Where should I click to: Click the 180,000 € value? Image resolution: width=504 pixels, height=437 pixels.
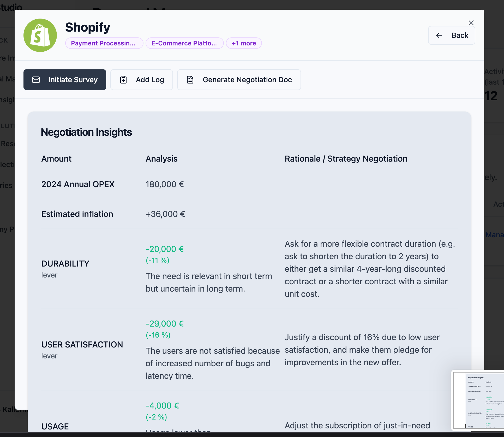[x=165, y=184]
